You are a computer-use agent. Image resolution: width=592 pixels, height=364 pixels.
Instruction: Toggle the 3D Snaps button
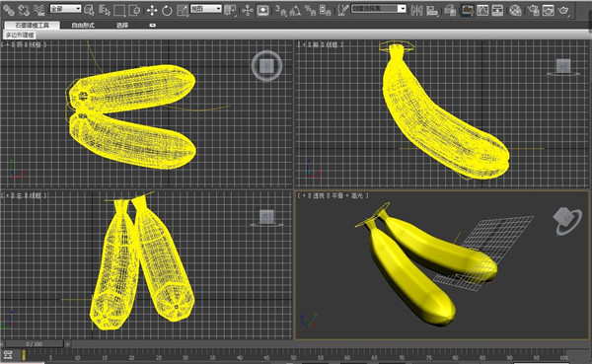(280, 10)
